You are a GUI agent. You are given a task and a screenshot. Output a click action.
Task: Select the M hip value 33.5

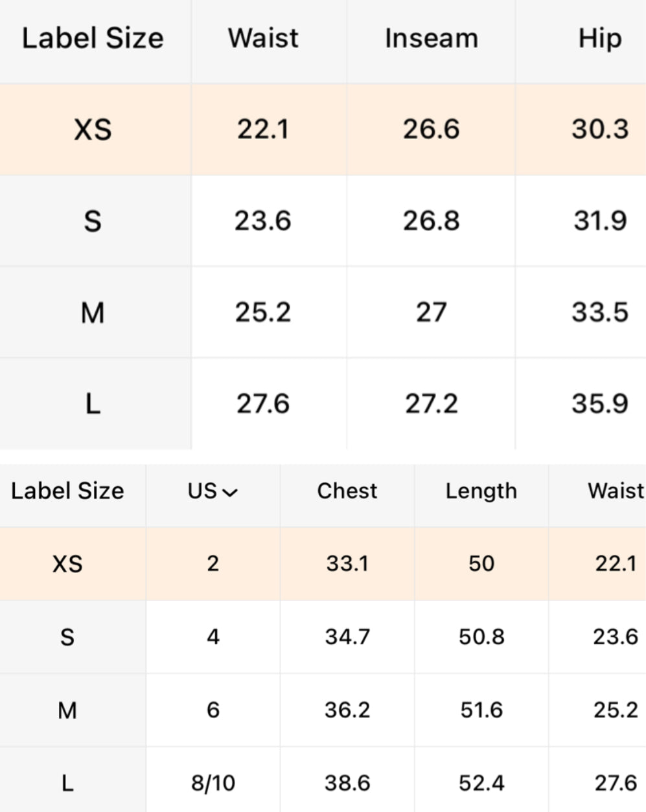(x=599, y=312)
